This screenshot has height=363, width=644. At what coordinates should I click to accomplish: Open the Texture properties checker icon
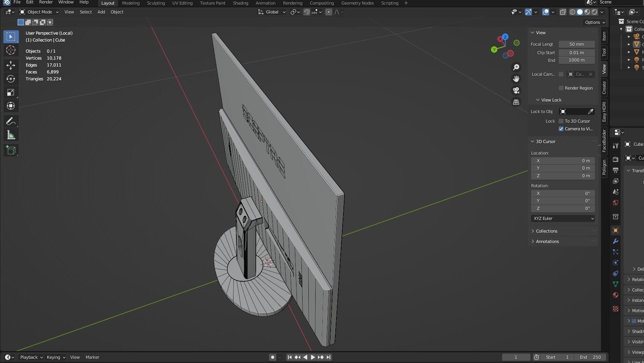[616, 309]
